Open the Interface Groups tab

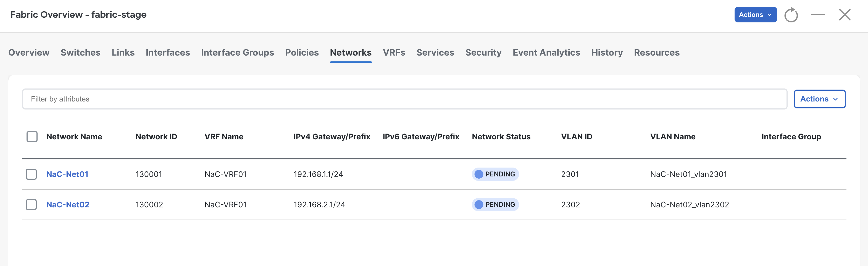[238, 53]
